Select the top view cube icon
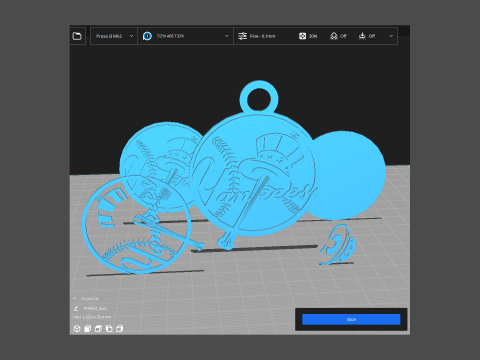Viewport: 480px width, 360px height. tap(98, 329)
